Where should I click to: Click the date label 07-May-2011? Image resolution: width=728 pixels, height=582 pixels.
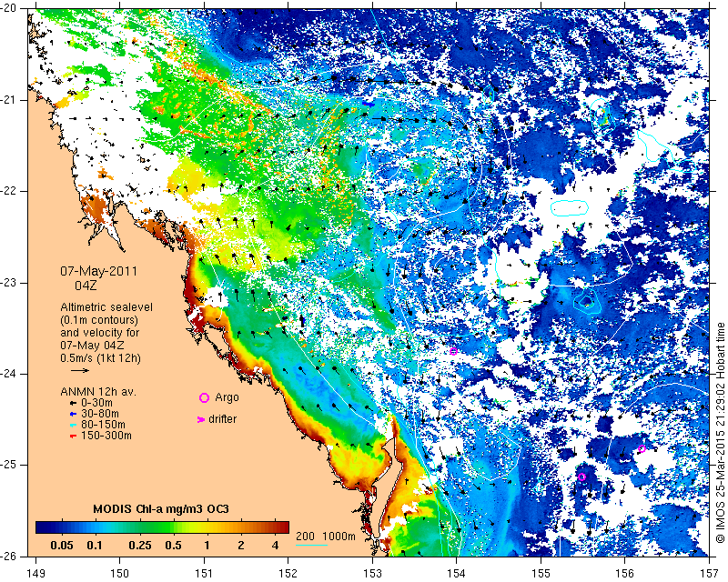[99, 272]
